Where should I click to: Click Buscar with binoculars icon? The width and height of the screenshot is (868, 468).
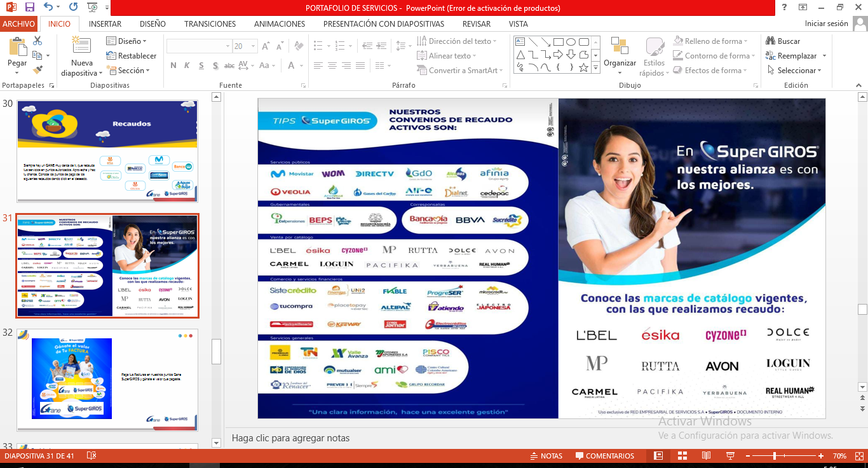click(783, 41)
